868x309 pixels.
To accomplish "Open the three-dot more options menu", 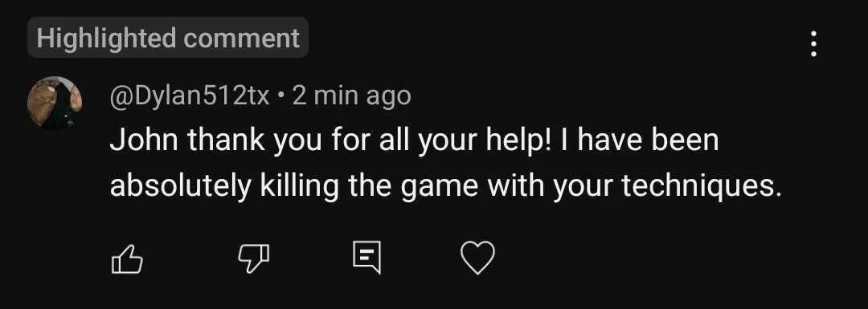I will (813, 43).
